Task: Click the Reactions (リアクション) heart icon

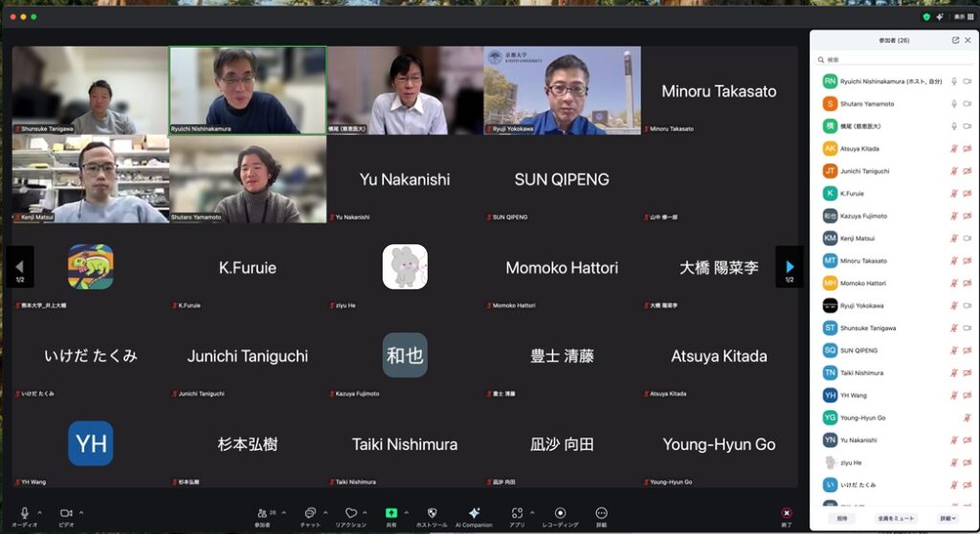Action: (351, 513)
